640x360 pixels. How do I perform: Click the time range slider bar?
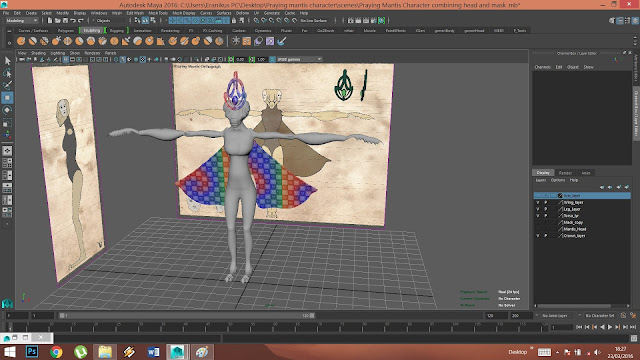pos(187,316)
